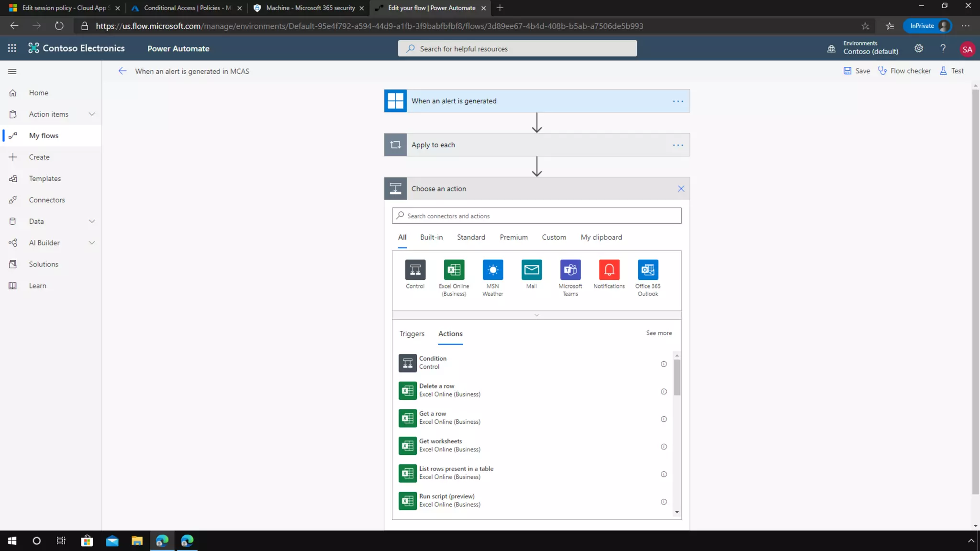This screenshot has height=551, width=980.
Task: Click the actions list scrollbar thumb
Action: (x=677, y=377)
